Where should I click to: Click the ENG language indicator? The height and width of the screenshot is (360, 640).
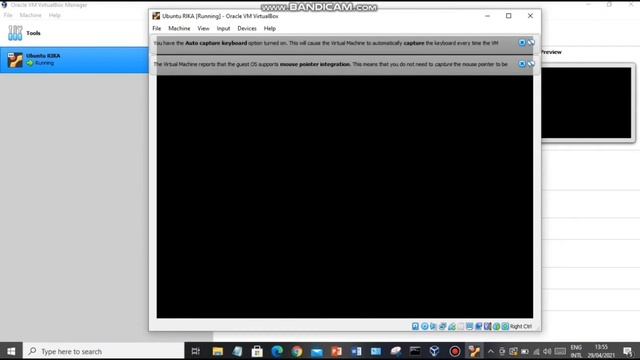pyautogui.click(x=576, y=347)
